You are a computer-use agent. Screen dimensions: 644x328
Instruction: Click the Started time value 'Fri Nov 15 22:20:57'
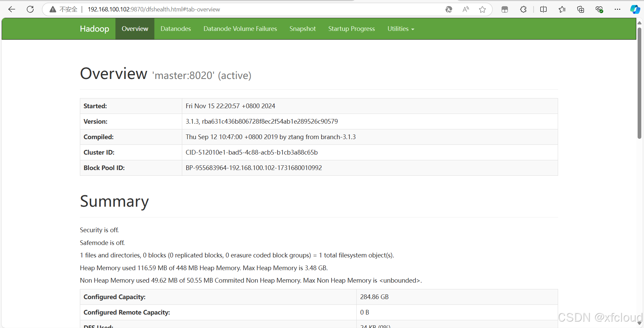pyautogui.click(x=231, y=106)
